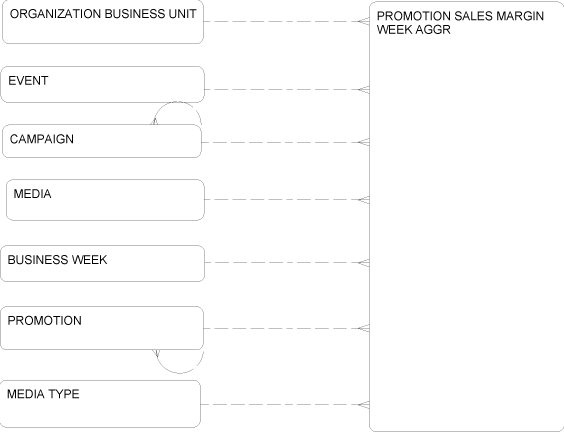Select the MEDIA entity box
Screen dimensions: 564x432
[x=105, y=200]
